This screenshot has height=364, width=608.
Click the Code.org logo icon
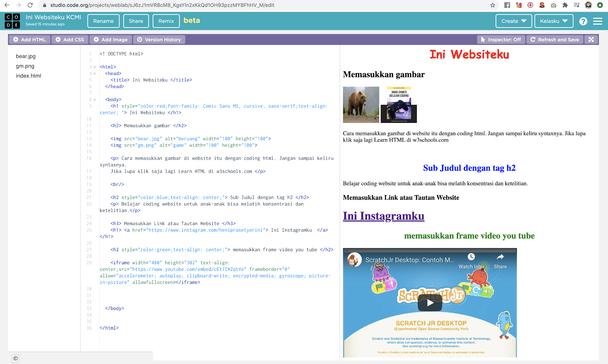(x=12, y=21)
